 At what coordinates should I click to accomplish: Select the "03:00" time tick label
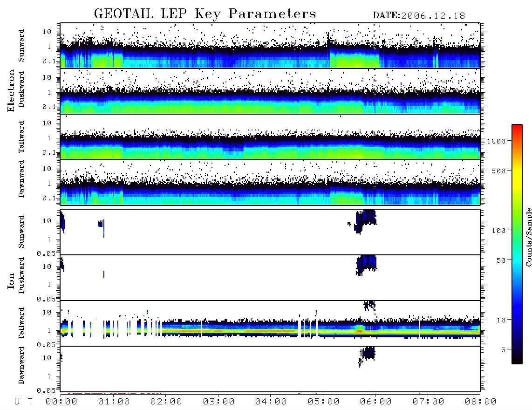click(219, 402)
